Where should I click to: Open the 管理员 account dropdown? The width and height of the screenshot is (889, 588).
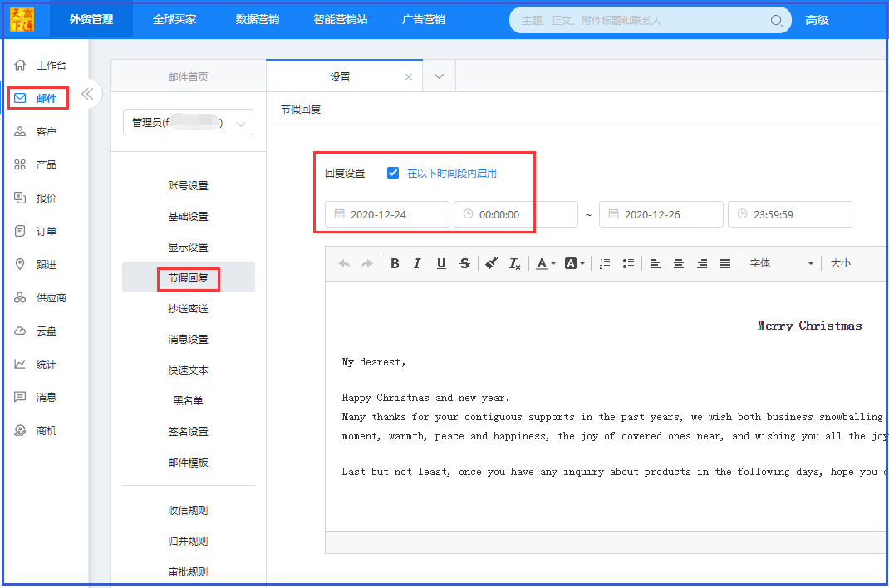pyautogui.click(x=188, y=122)
